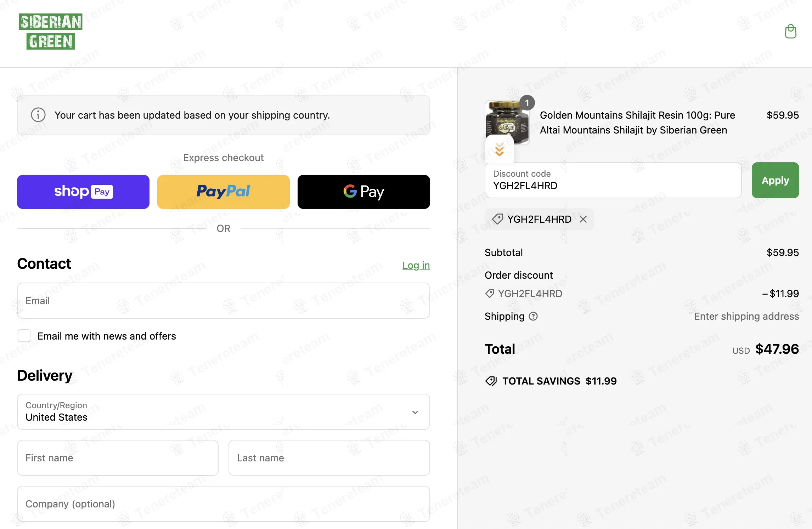Click the info icon in cart notice
The image size is (812, 529).
(x=38, y=115)
